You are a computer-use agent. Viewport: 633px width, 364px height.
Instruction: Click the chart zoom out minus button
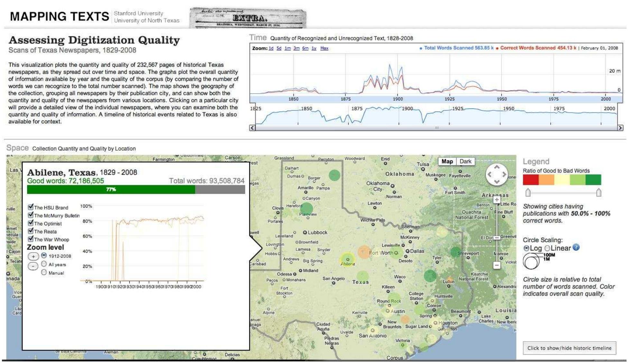pyautogui.click(x=33, y=266)
